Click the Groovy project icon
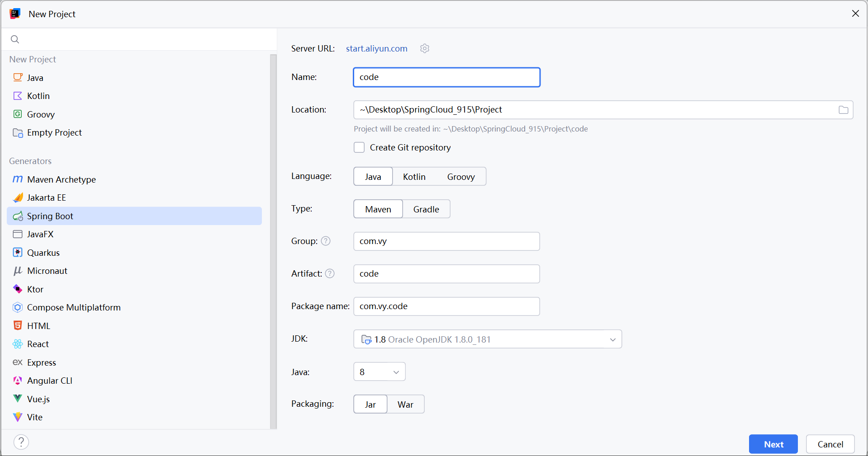The image size is (868, 456). tap(18, 114)
